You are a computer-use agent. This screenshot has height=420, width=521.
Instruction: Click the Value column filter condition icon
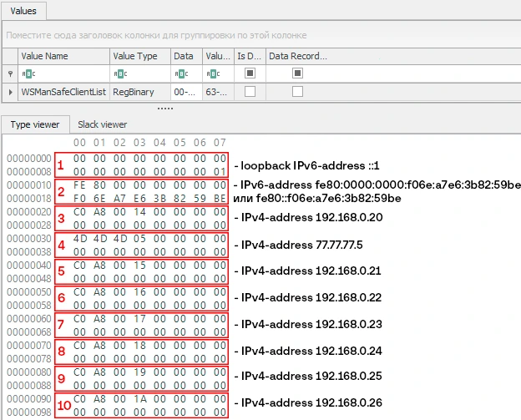pos(211,73)
